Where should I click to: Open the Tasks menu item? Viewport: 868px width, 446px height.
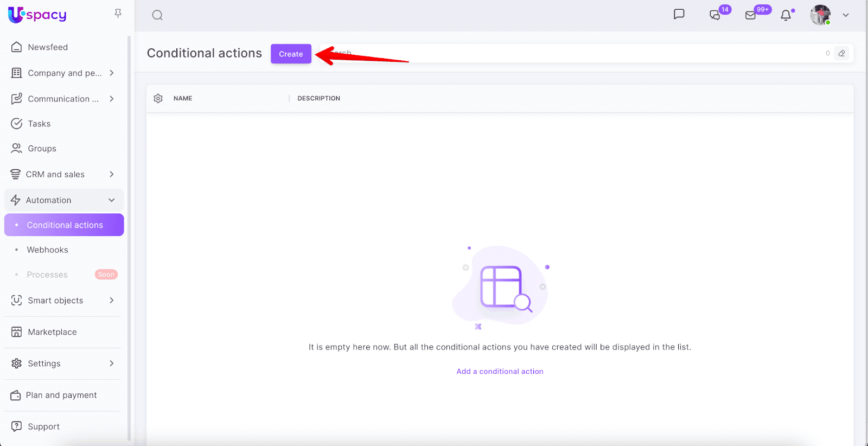39,124
